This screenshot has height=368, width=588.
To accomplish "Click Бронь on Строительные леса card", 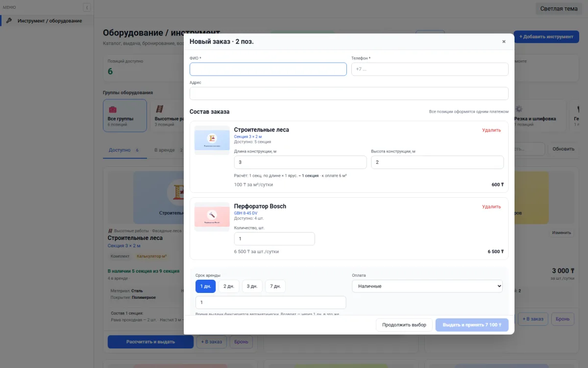I will 241,342.
